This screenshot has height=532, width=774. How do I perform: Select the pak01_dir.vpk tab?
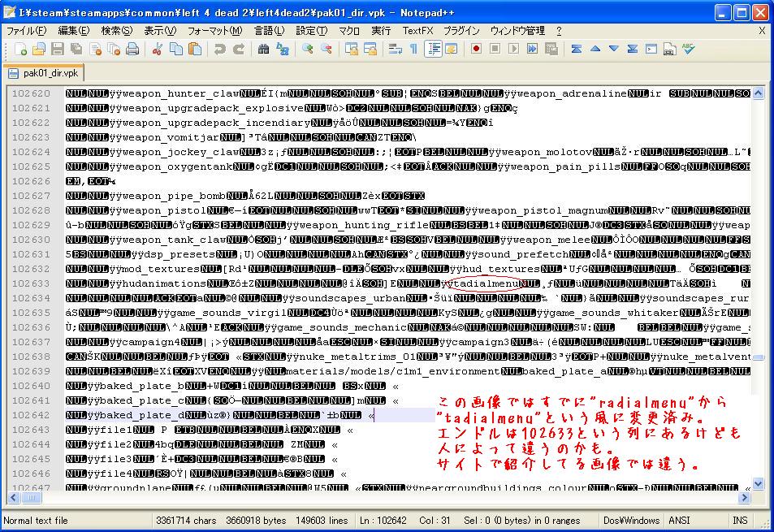pos(43,73)
